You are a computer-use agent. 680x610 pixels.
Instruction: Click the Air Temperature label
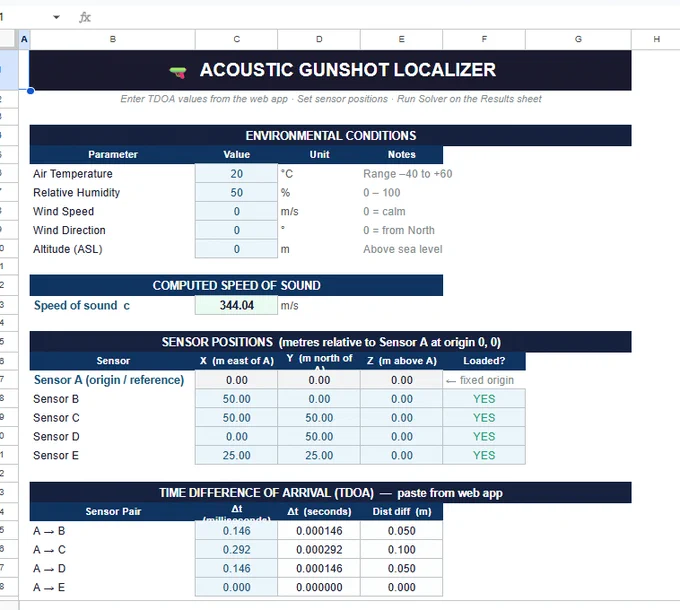pos(72,174)
